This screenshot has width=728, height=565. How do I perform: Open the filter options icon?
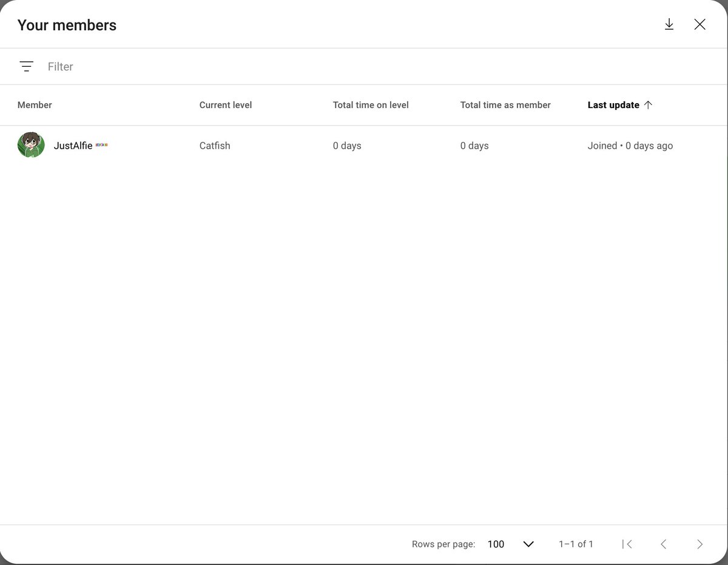[26, 67]
